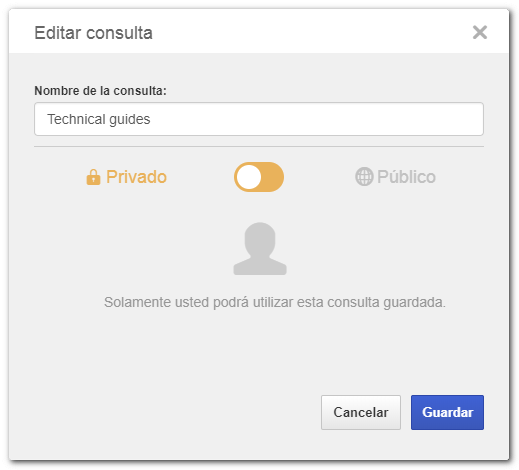Click the word 'guardada' in the message
Screen dimensions: 519x470
point(413,302)
